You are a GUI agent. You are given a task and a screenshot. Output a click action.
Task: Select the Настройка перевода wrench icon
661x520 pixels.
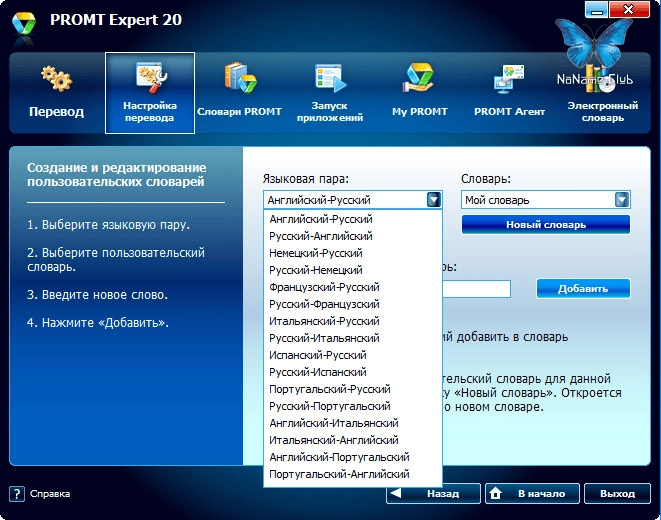click(151, 78)
